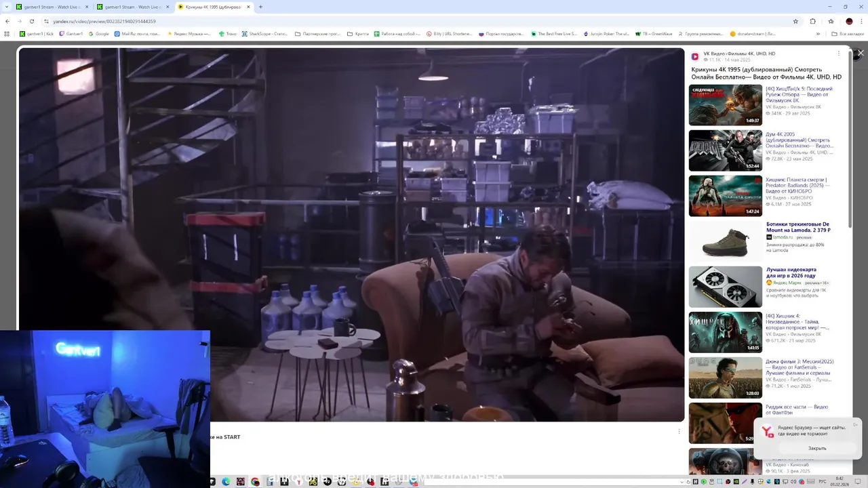The width and height of the screenshot is (868, 488).
Task: Switch to first gantver1 Stream tab
Action: pos(52,7)
